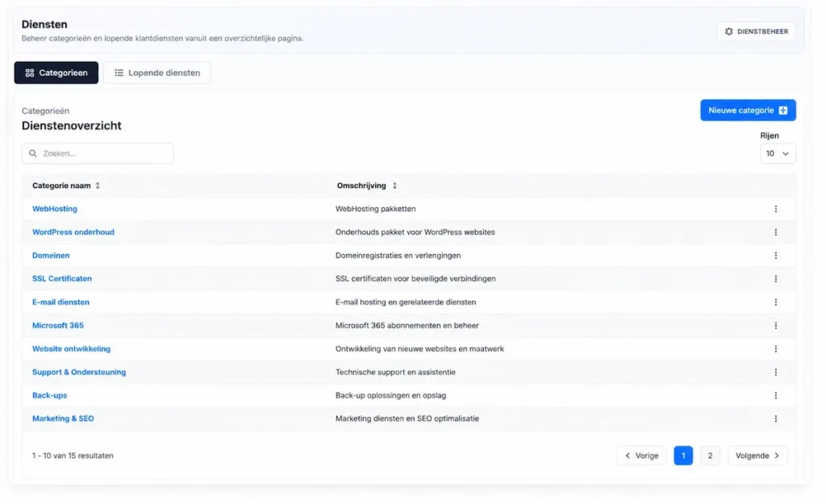
Task: Select the Categorieen tab
Action: [x=56, y=73]
